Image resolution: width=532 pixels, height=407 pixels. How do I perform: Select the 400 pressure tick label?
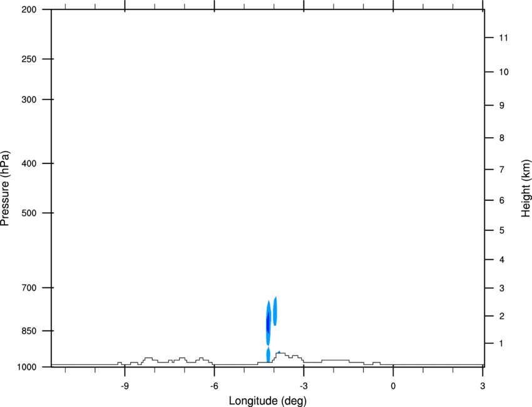tap(29, 163)
